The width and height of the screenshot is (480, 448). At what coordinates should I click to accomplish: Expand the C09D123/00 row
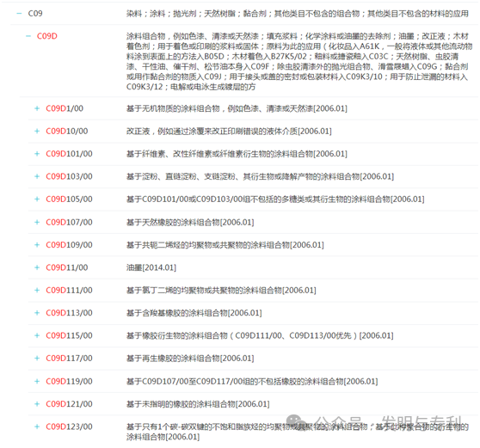tap(37, 427)
